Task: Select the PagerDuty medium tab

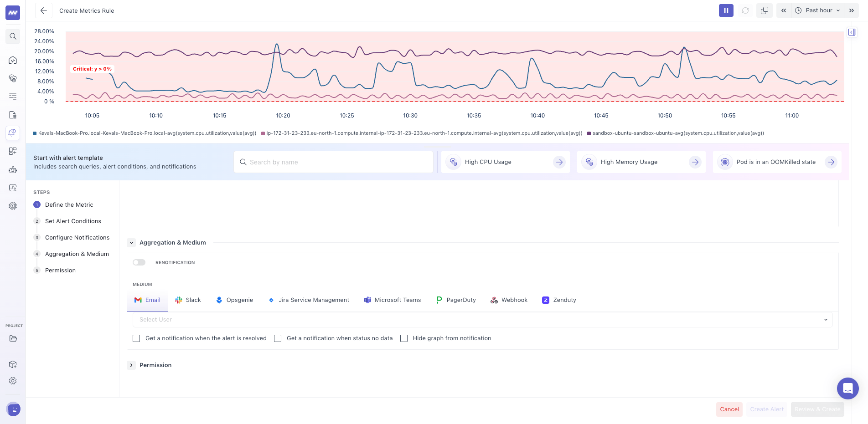Action: pos(456,300)
